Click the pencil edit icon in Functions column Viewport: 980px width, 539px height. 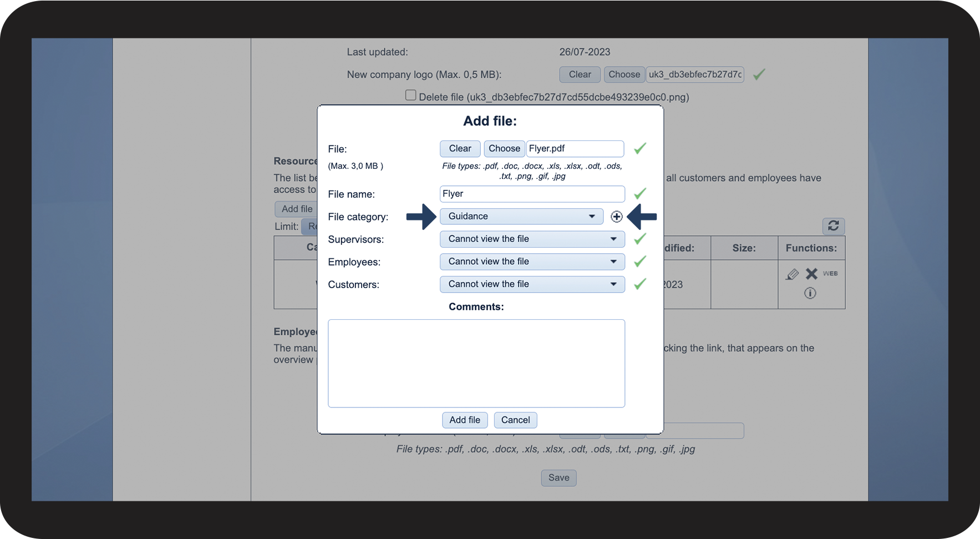click(x=792, y=274)
